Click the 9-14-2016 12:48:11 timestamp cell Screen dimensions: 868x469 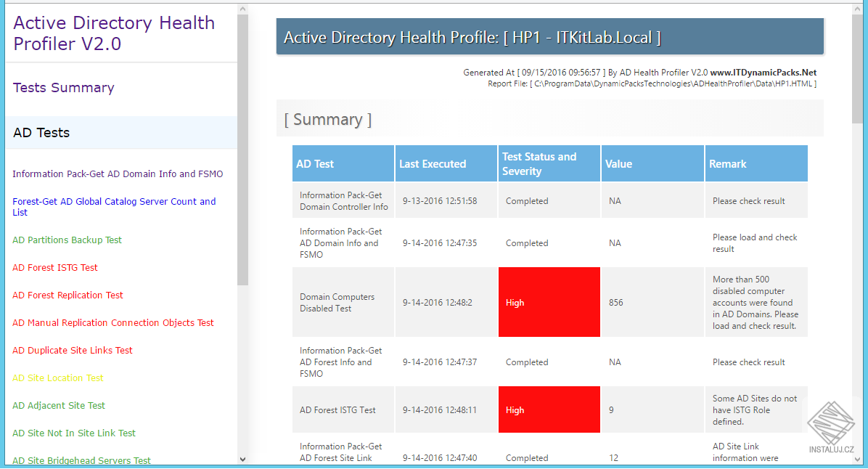[446, 409]
